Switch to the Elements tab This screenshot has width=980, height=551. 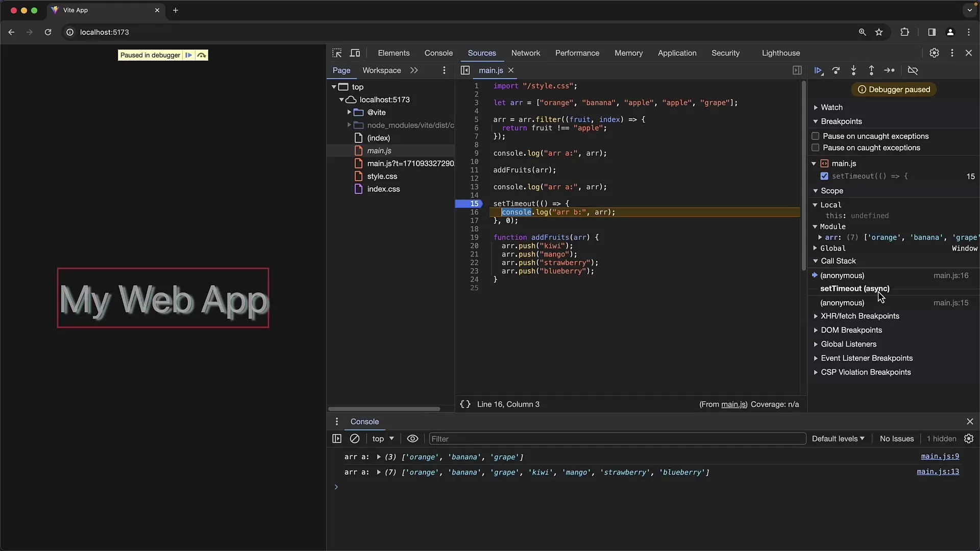pos(394,53)
